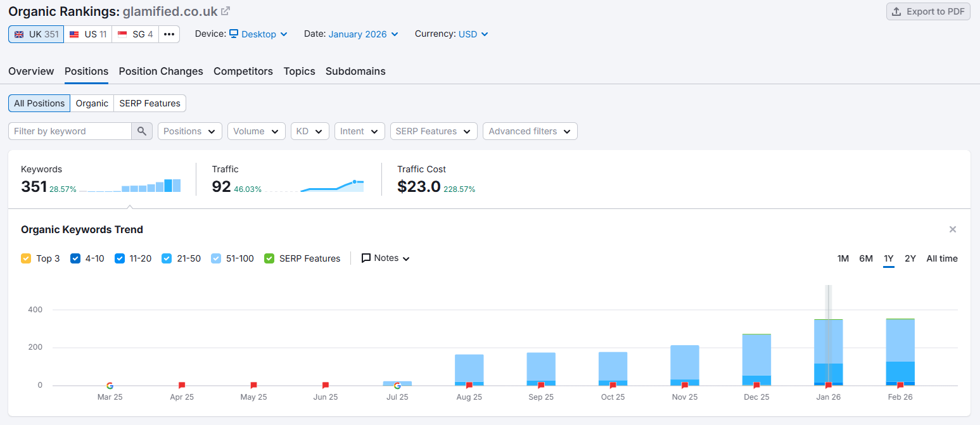Click the Jan 26 keywords bar
This screenshot has height=425, width=980.
pyautogui.click(x=829, y=352)
